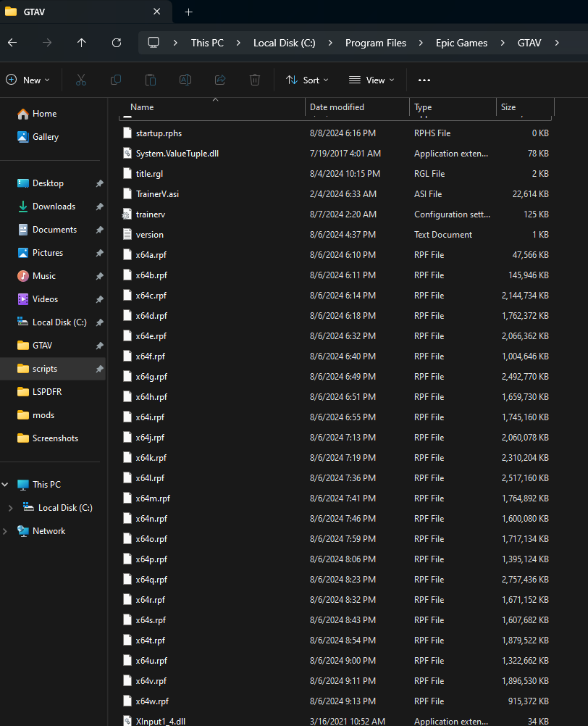
Task: Select Epic Games in the address breadcrumb
Action: click(461, 43)
